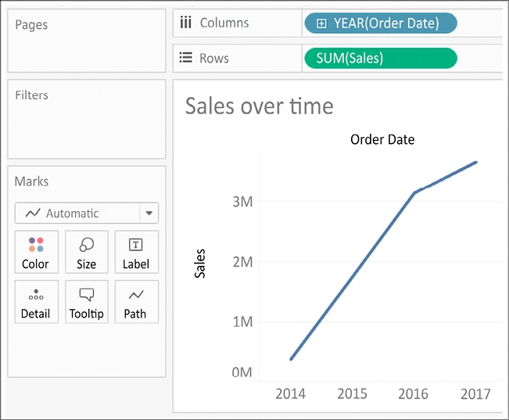This screenshot has height=420, width=509.
Task: Click the Order Date column header
Action: (x=382, y=140)
